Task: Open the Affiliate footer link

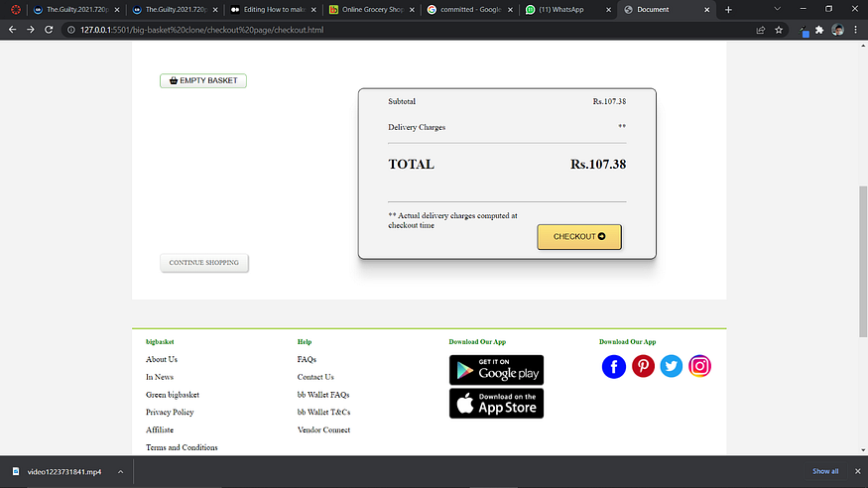Action: click(x=160, y=429)
